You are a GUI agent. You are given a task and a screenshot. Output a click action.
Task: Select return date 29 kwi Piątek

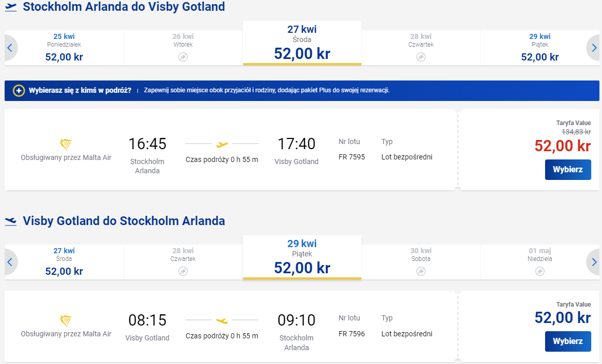coord(302,257)
